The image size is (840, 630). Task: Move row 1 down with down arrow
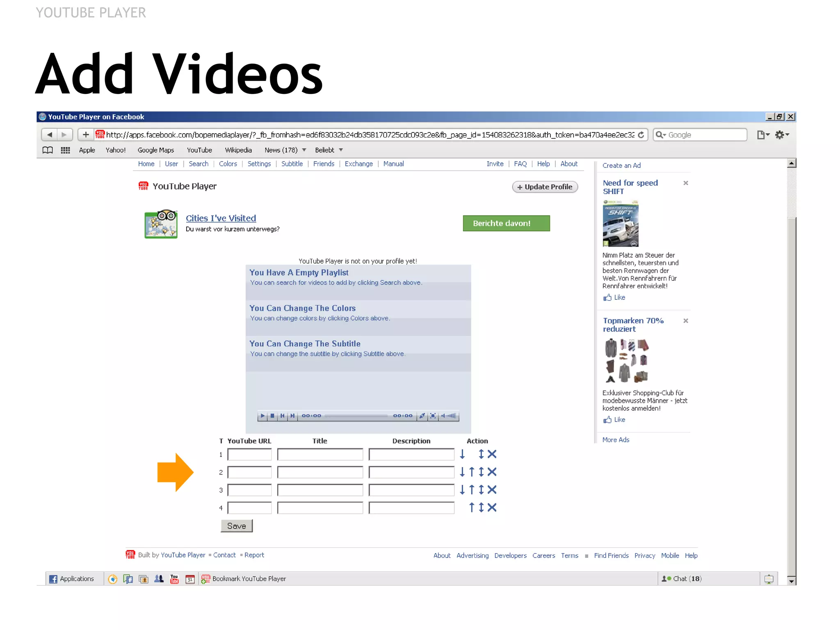pos(462,454)
